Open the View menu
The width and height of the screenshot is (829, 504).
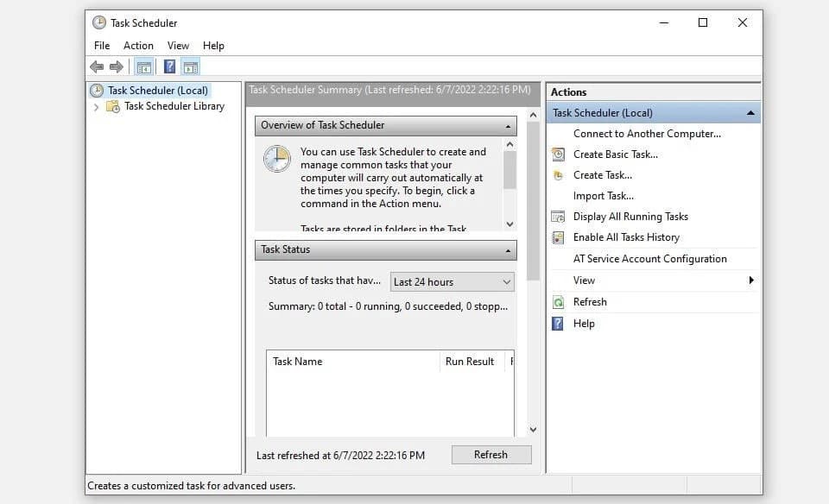tap(178, 45)
